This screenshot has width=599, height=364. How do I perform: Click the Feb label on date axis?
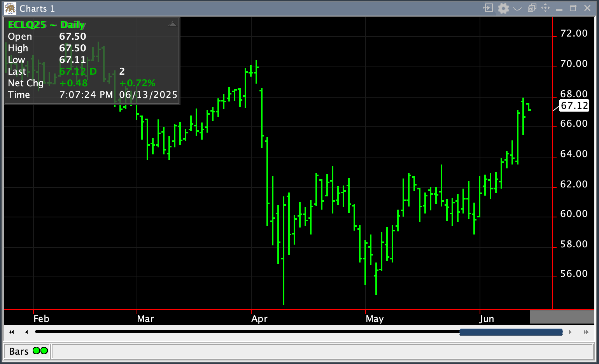point(41,319)
